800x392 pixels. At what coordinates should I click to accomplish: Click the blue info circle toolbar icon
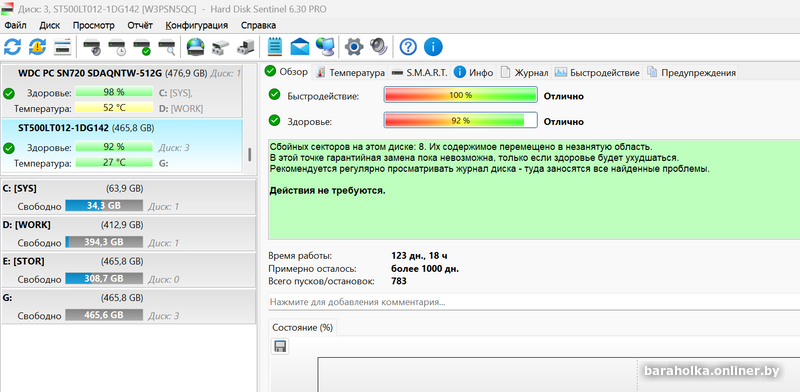(x=433, y=47)
